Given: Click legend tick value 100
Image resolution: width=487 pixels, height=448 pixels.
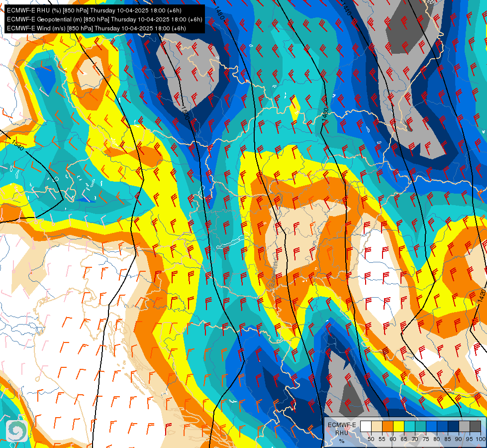Looking at the screenshot, I should coord(481,439).
